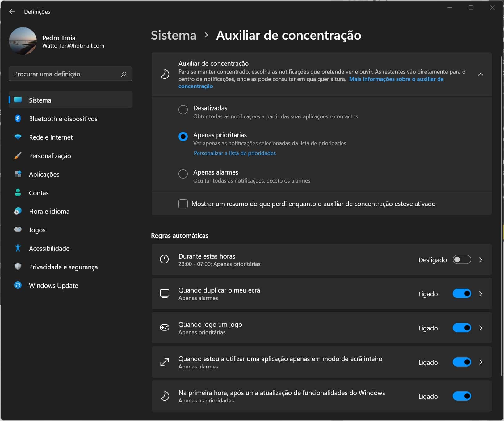Image resolution: width=504 pixels, height=421 pixels.
Task: Click the Windows Update sync icon
Action: pyautogui.click(x=18, y=285)
